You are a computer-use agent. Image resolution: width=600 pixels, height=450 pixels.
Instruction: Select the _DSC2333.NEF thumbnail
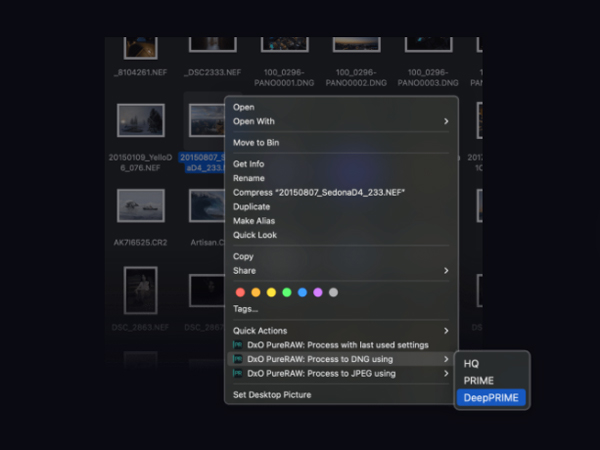(x=212, y=45)
